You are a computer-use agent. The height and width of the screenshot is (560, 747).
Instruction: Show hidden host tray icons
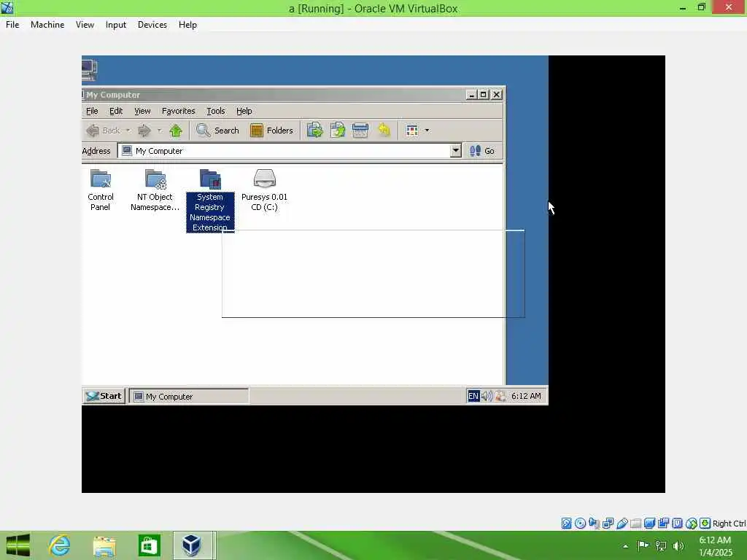[x=625, y=546]
